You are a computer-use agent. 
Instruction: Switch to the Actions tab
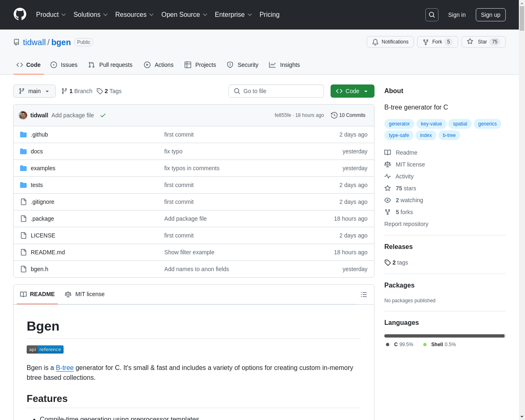[159, 65]
